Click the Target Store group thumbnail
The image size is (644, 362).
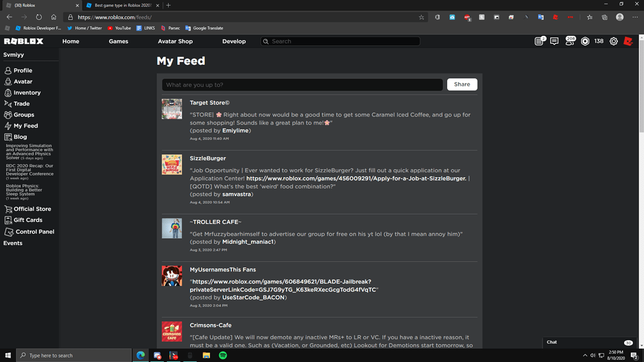[172, 109]
